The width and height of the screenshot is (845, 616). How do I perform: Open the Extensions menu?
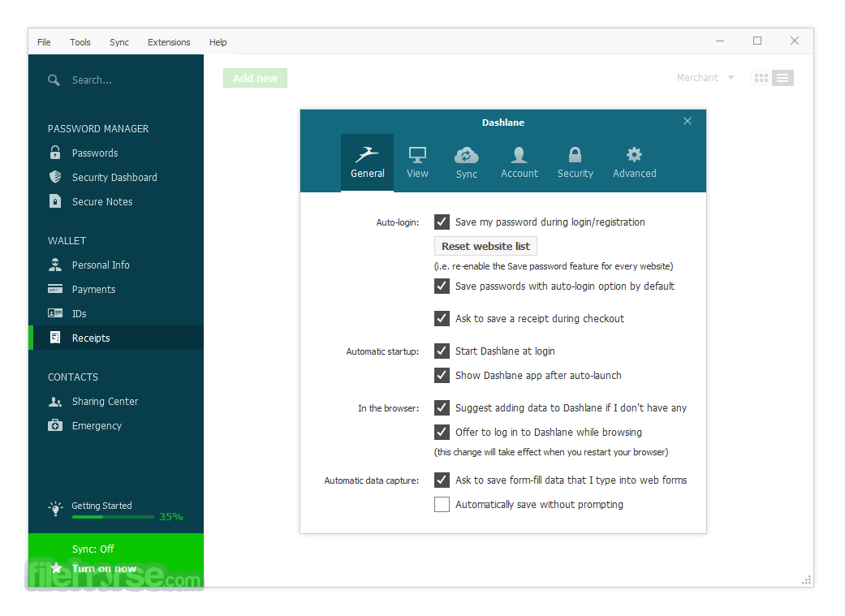click(x=169, y=42)
